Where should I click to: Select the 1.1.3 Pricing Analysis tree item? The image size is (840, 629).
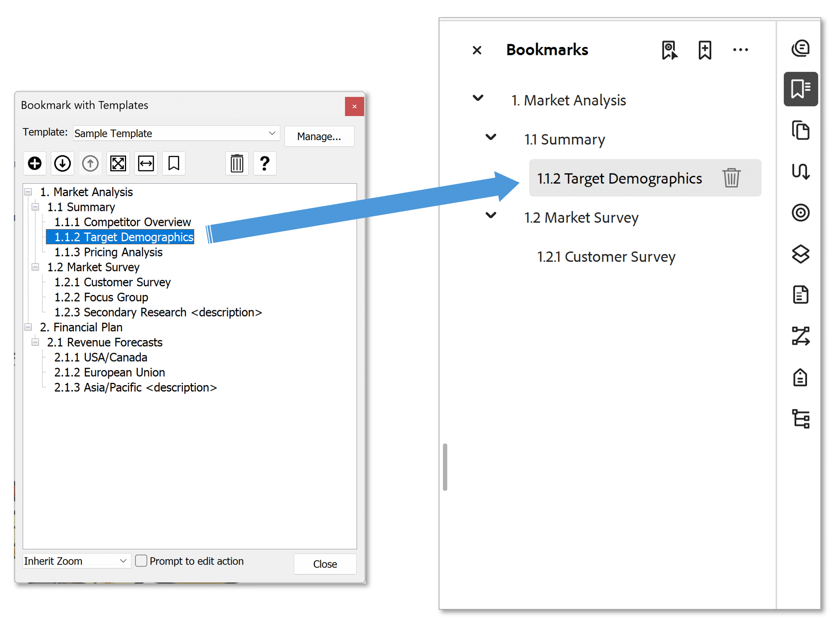tap(108, 252)
